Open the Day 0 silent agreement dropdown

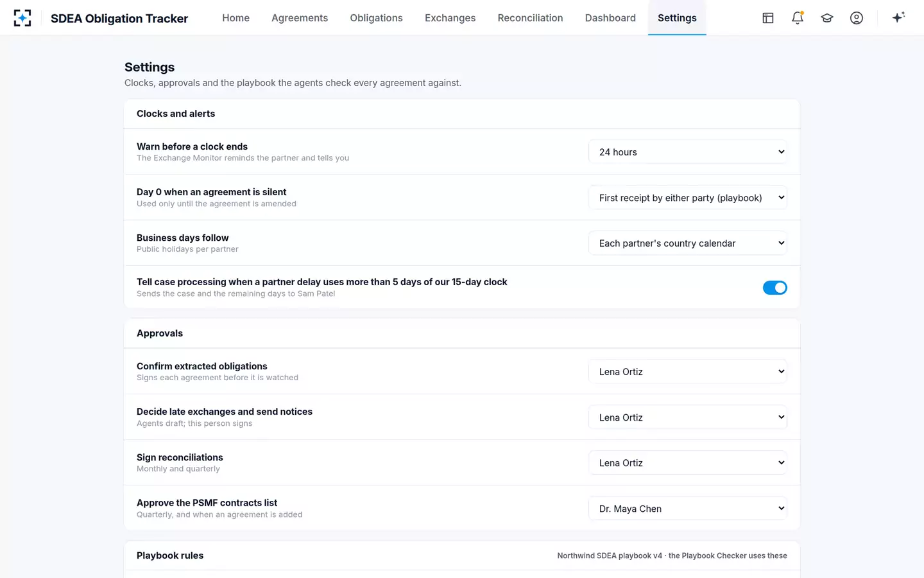688,198
